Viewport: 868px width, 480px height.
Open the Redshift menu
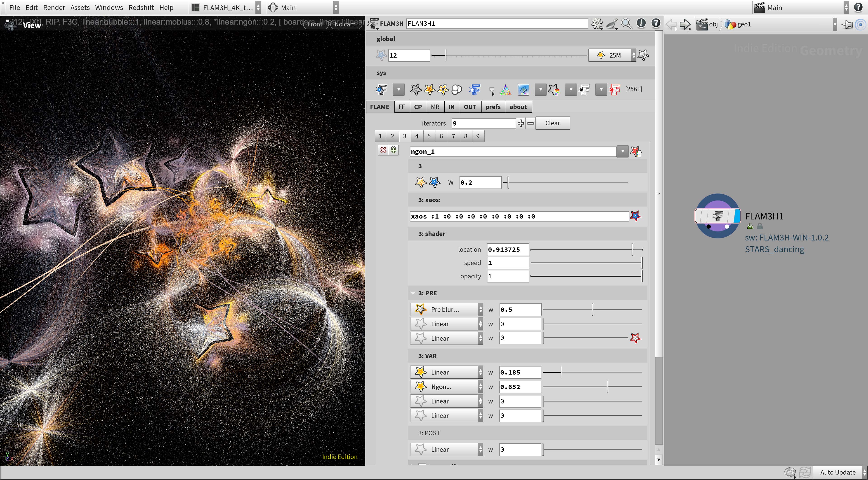coord(141,7)
